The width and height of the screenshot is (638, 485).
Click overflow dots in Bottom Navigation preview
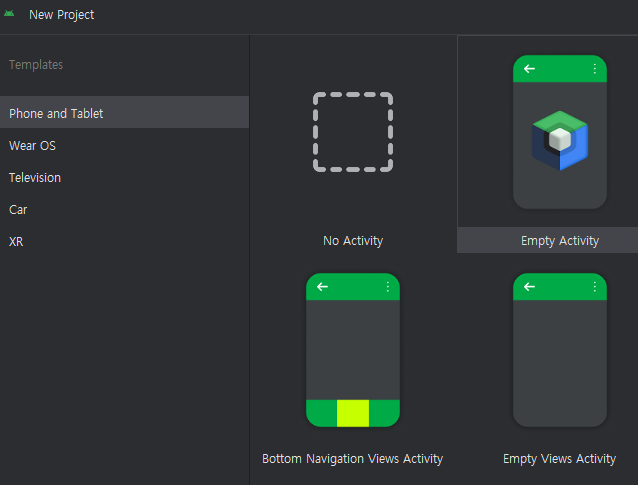[x=388, y=287]
